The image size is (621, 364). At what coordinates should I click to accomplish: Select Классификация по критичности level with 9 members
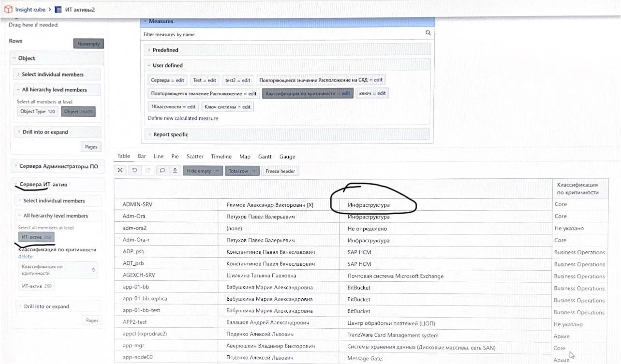coord(58,270)
